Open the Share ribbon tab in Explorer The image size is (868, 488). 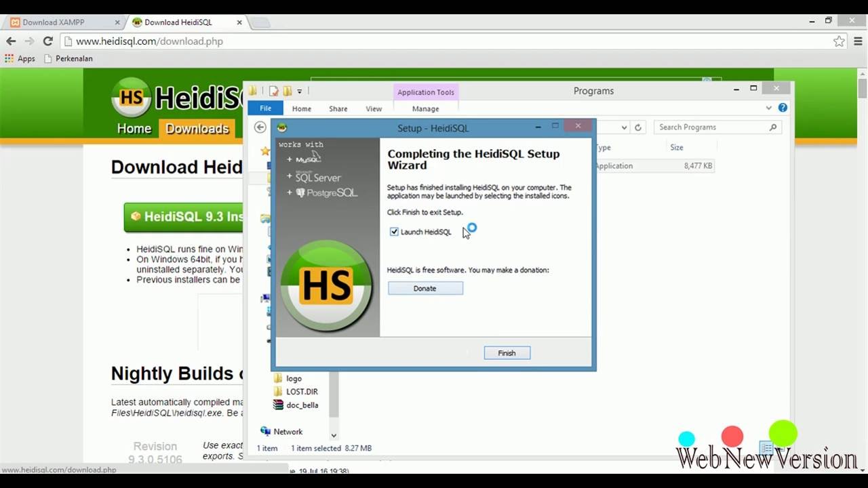(338, 108)
